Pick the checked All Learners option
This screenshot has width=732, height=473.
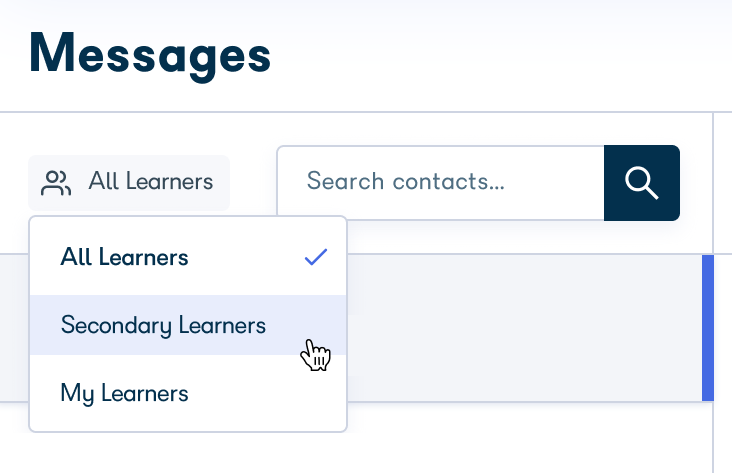click(188, 257)
